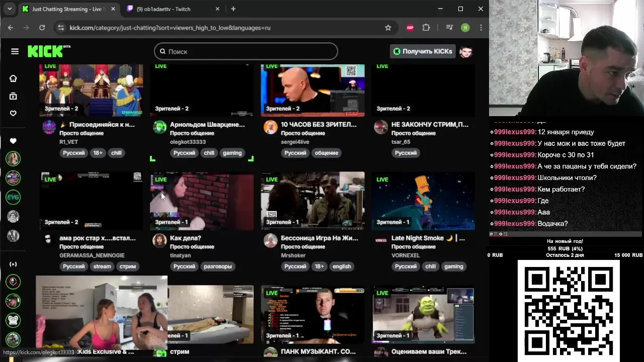Open stream НЕ ЗАКОНЧУ СТРИМ,П... title
Image resolution: width=644 pixels, height=362 pixels.
click(430, 124)
